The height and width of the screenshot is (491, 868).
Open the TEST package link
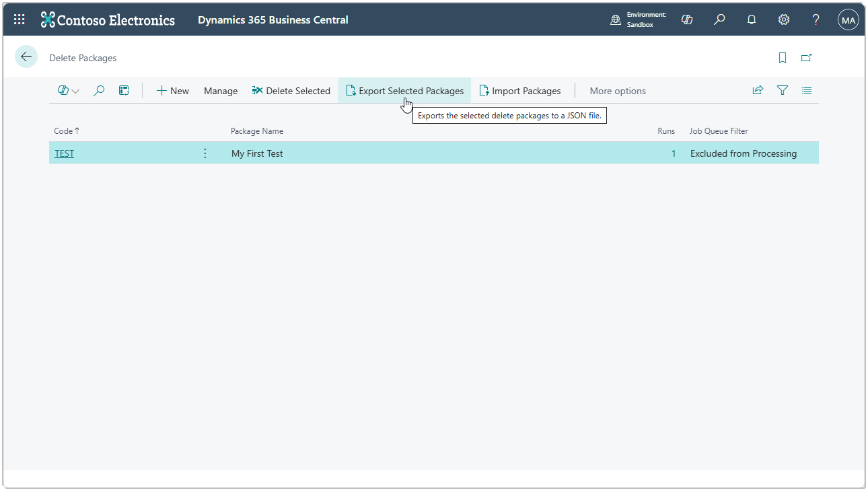(64, 153)
